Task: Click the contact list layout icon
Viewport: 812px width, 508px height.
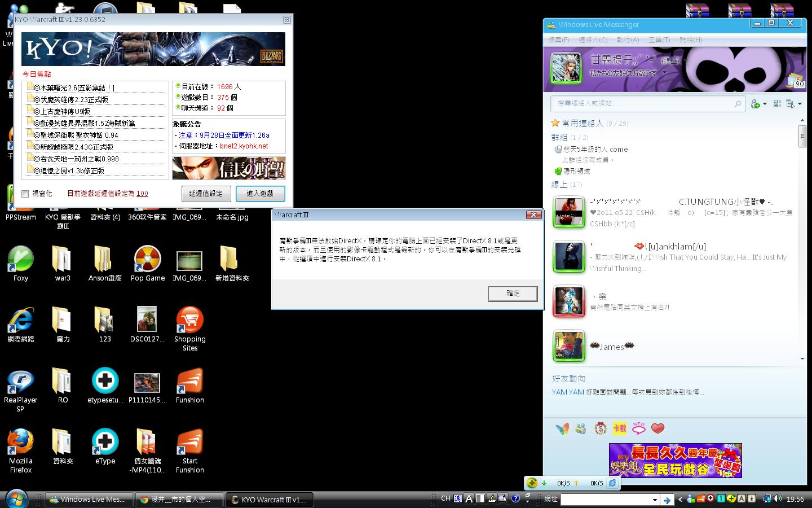Action: pyautogui.click(x=777, y=104)
